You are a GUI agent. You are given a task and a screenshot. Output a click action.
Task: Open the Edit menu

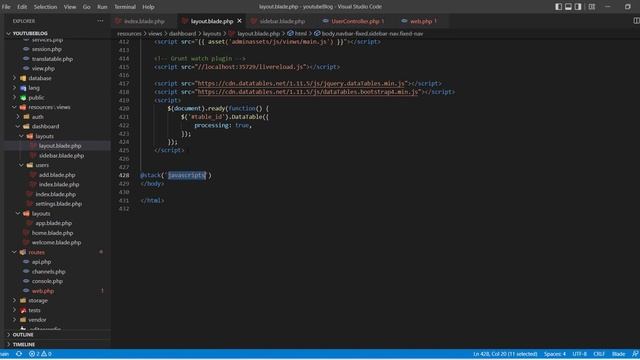22,7
